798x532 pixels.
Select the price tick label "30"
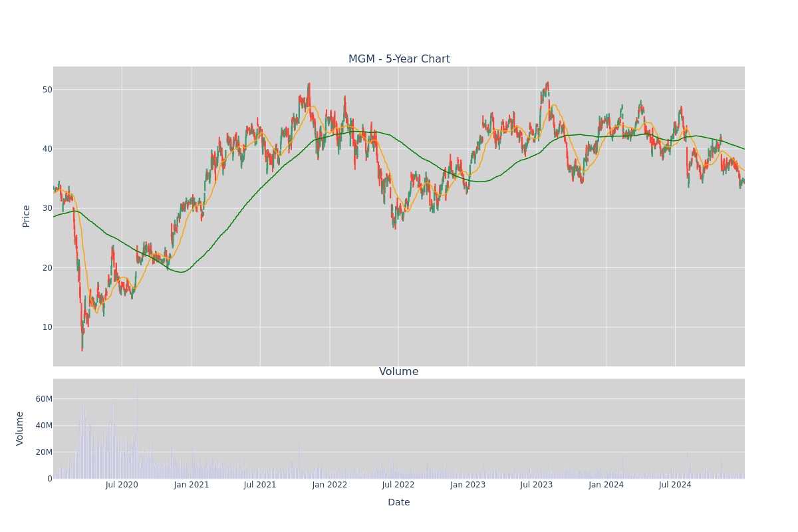pyautogui.click(x=47, y=208)
